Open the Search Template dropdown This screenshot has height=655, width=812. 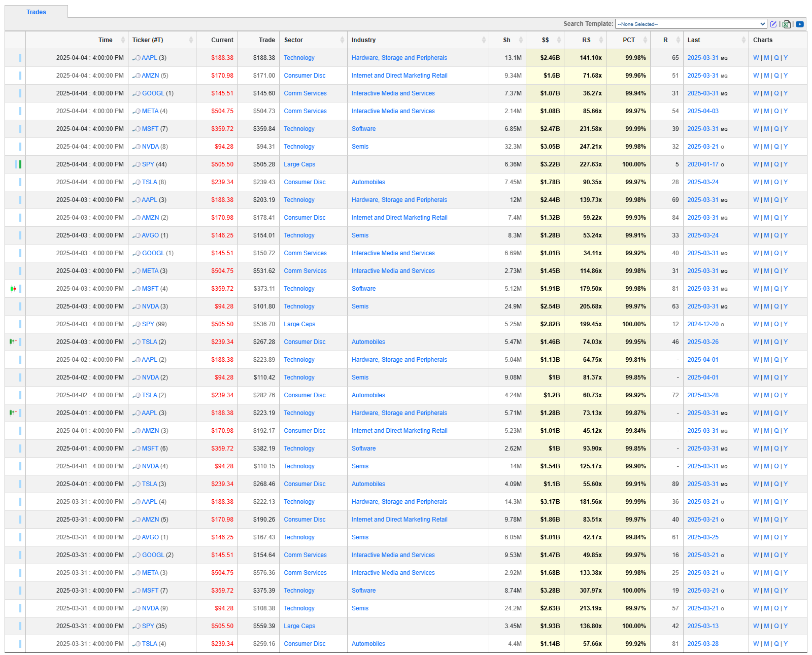coord(691,24)
